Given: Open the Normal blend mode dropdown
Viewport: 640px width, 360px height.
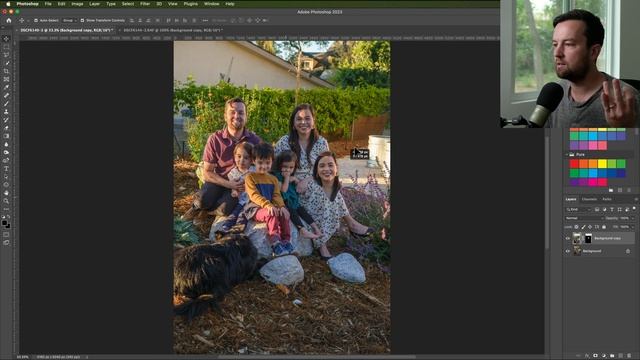Looking at the screenshot, I should 584,218.
